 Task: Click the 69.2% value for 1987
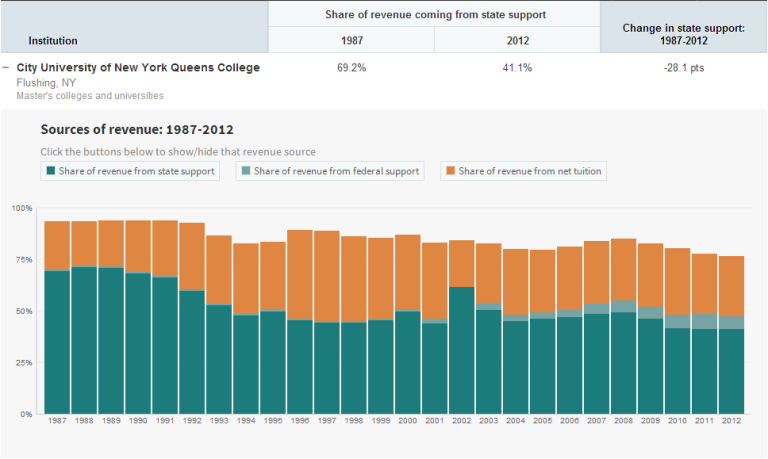pos(351,68)
